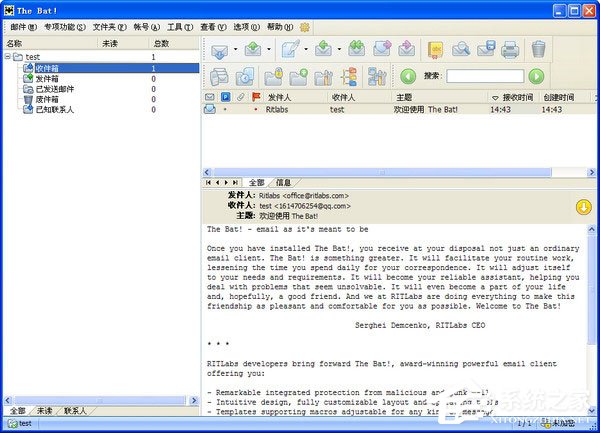The height and width of the screenshot is (433, 600).
Task: Click green left arrow beside search box
Action: [x=408, y=76]
